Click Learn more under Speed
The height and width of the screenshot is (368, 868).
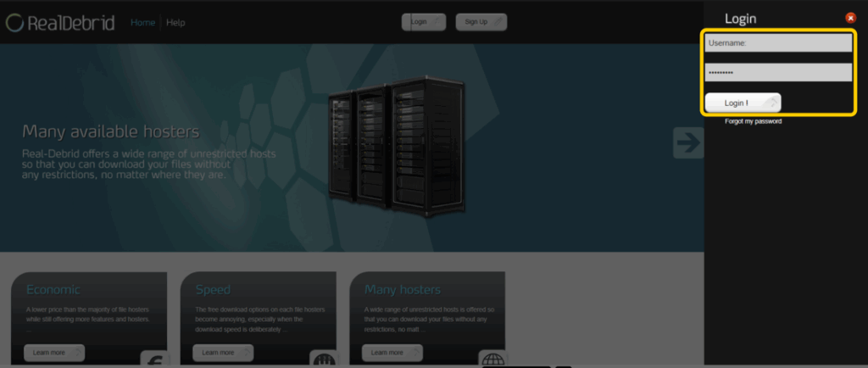(x=223, y=353)
